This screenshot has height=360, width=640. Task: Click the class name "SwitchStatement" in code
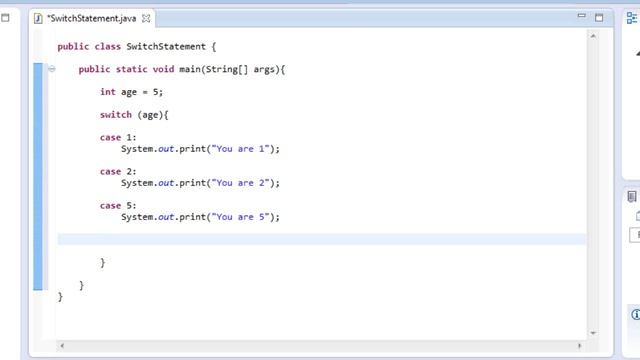(x=166, y=47)
